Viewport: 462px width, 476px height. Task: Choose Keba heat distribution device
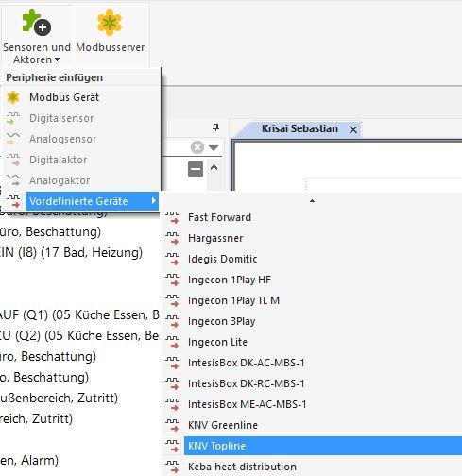click(x=242, y=467)
